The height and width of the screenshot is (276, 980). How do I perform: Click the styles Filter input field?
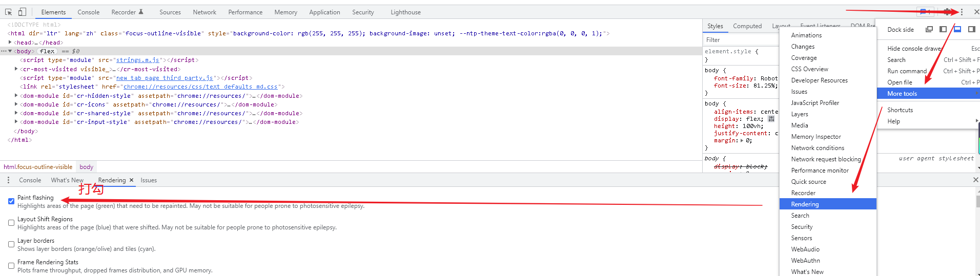pyautogui.click(x=741, y=39)
